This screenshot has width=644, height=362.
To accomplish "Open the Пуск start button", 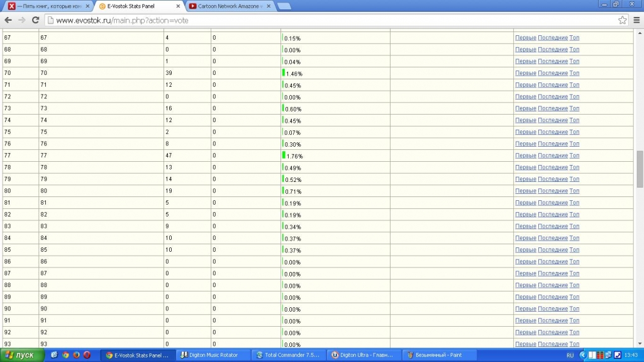I will pyautogui.click(x=23, y=355).
